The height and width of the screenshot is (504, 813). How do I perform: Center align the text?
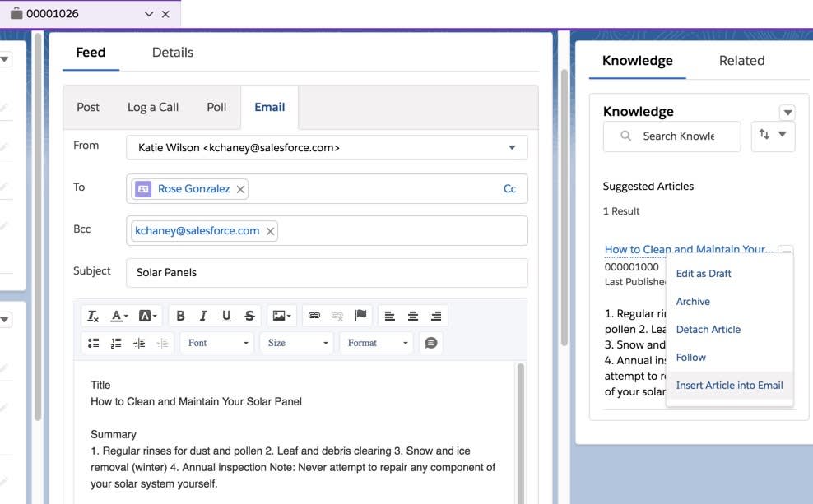tap(413, 316)
